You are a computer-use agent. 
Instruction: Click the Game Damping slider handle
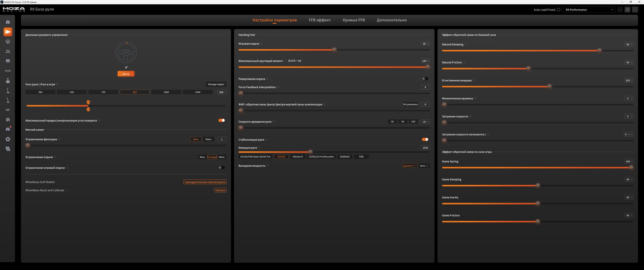click(538, 186)
